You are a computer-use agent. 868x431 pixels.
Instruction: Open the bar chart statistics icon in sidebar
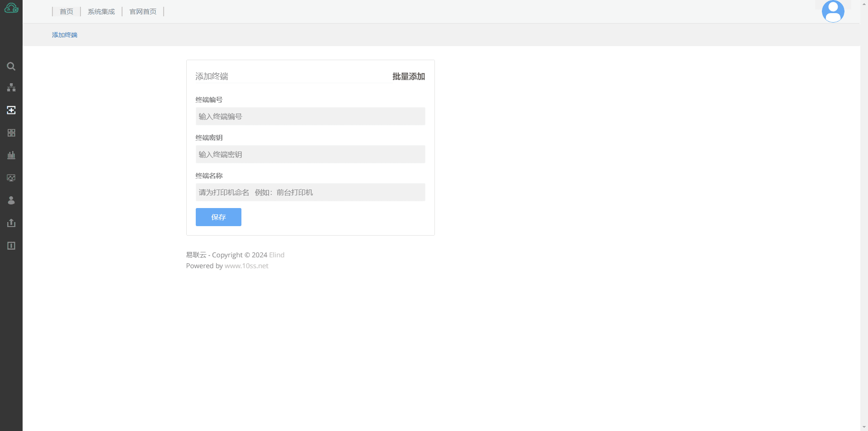click(11, 155)
